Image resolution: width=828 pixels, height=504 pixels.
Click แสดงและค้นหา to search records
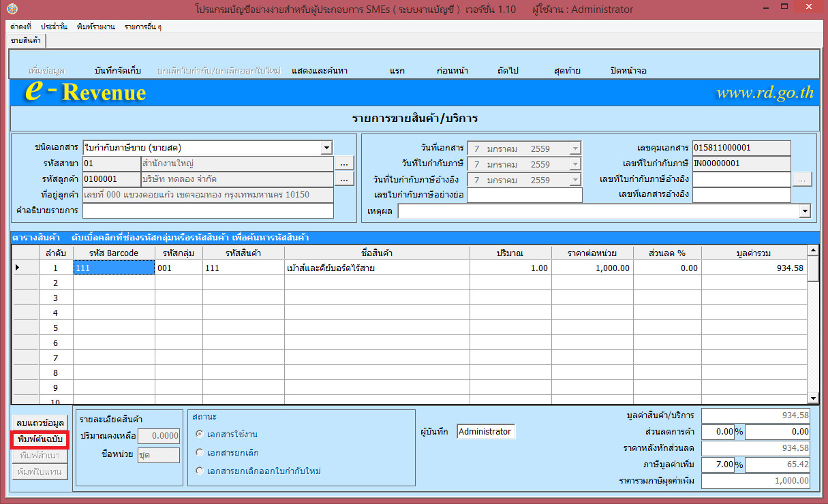[320, 71]
